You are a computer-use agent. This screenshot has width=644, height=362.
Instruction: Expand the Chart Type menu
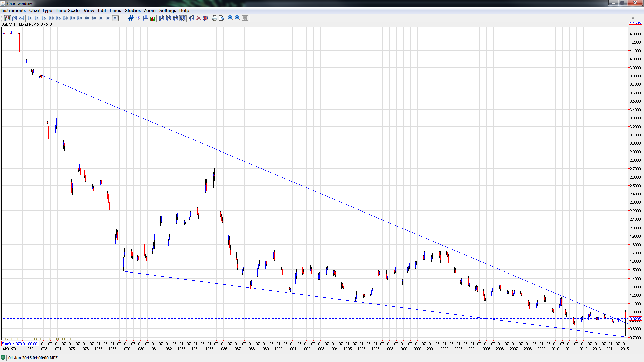41,10
